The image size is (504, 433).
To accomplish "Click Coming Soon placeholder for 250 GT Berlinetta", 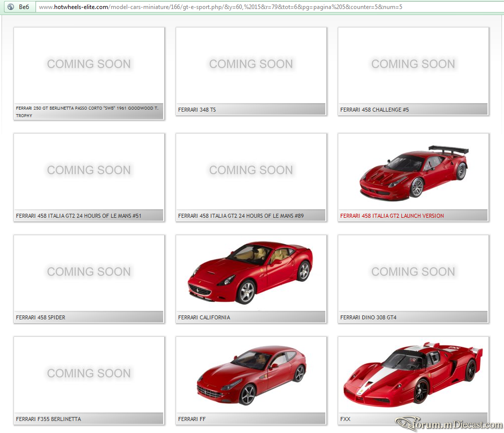I will point(89,64).
